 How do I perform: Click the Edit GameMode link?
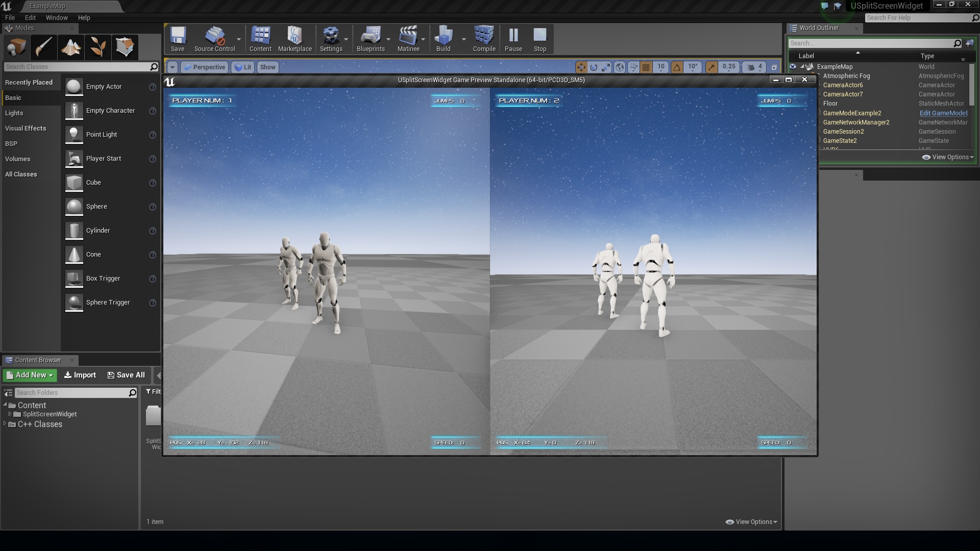tap(943, 113)
